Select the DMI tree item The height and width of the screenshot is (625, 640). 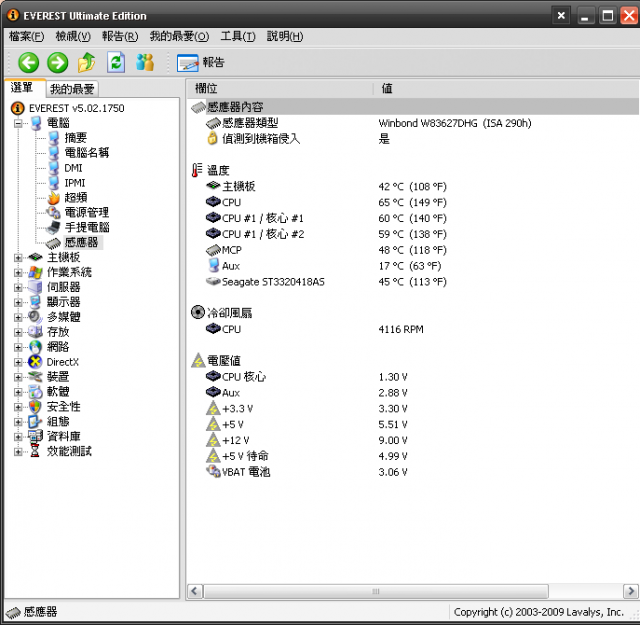click(x=73, y=168)
